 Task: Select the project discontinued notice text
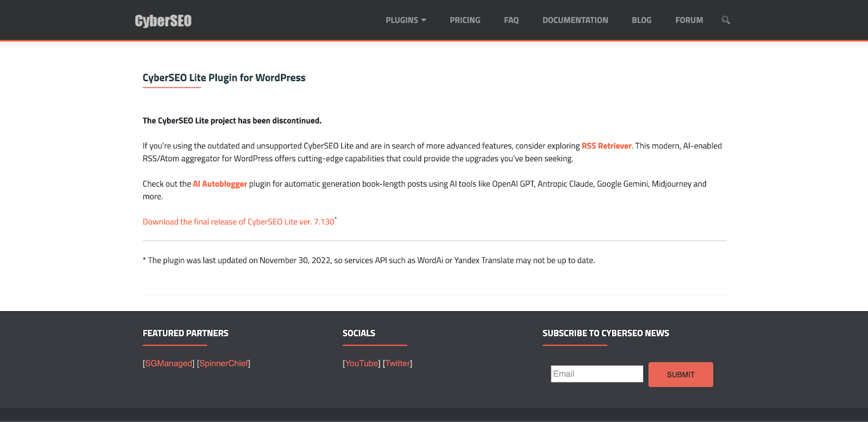click(x=232, y=121)
